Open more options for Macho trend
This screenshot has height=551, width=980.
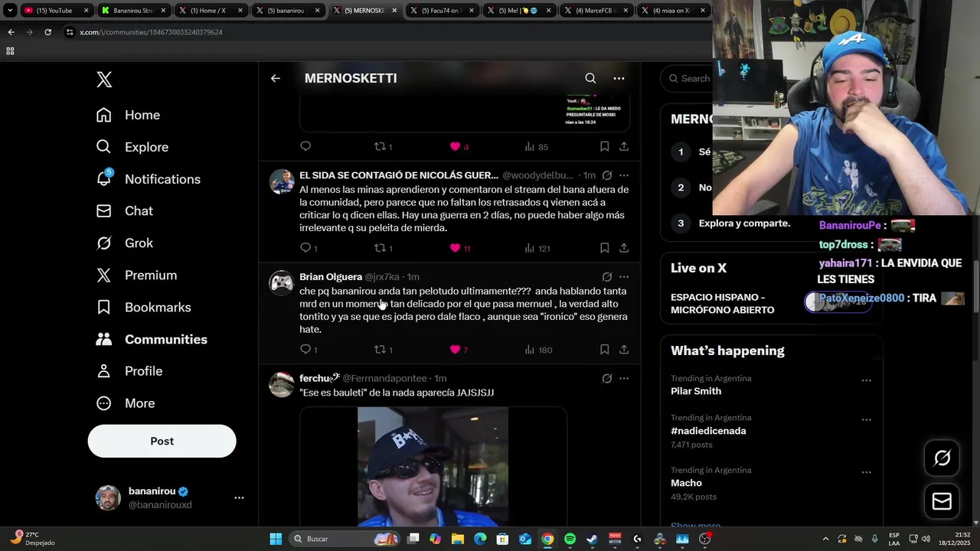point(866,472)
